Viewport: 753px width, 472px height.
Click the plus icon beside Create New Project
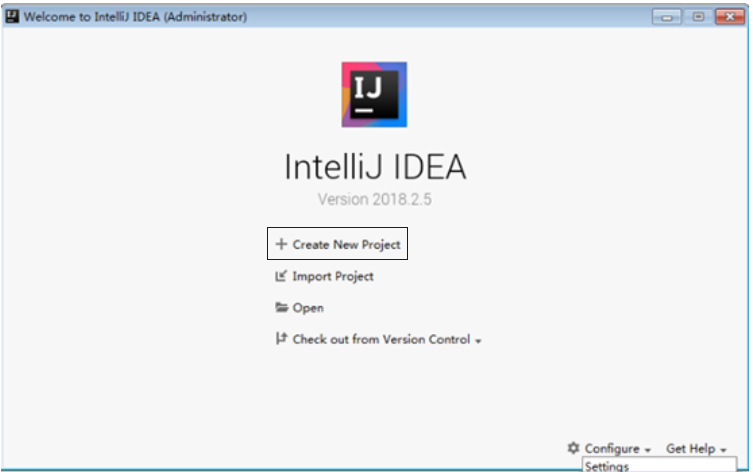[281, 244]
